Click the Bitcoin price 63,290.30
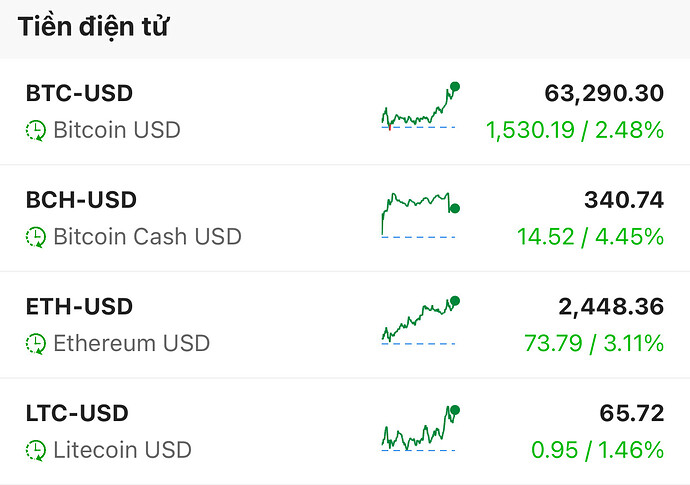This screenshot has height=485, width=690. (604, 93)
